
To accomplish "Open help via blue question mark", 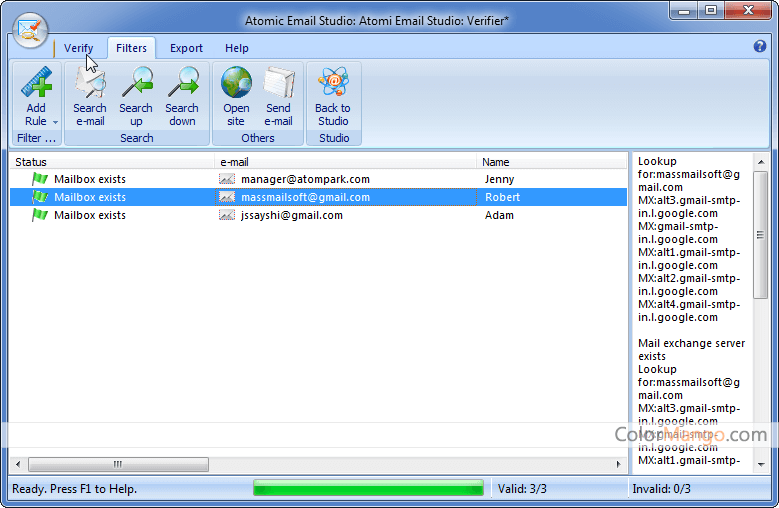I will [x=759, y=47].
